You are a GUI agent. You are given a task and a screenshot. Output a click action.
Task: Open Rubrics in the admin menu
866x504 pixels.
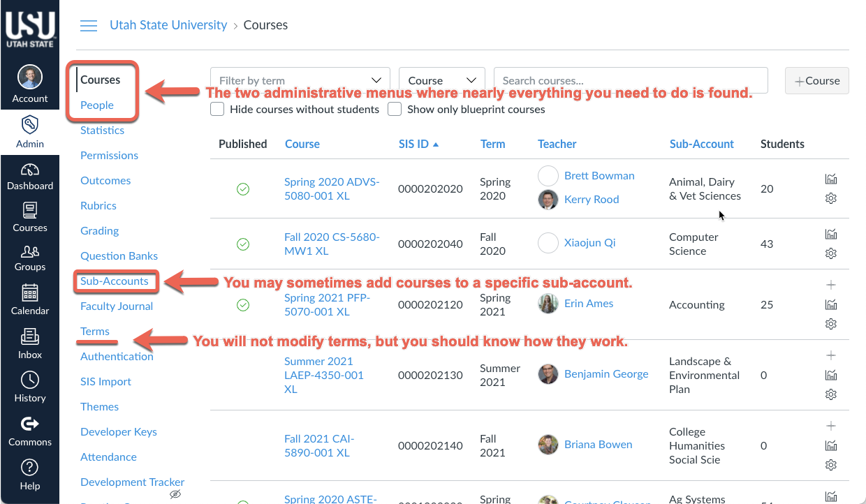pyautogui.click(x=98, y=205)
